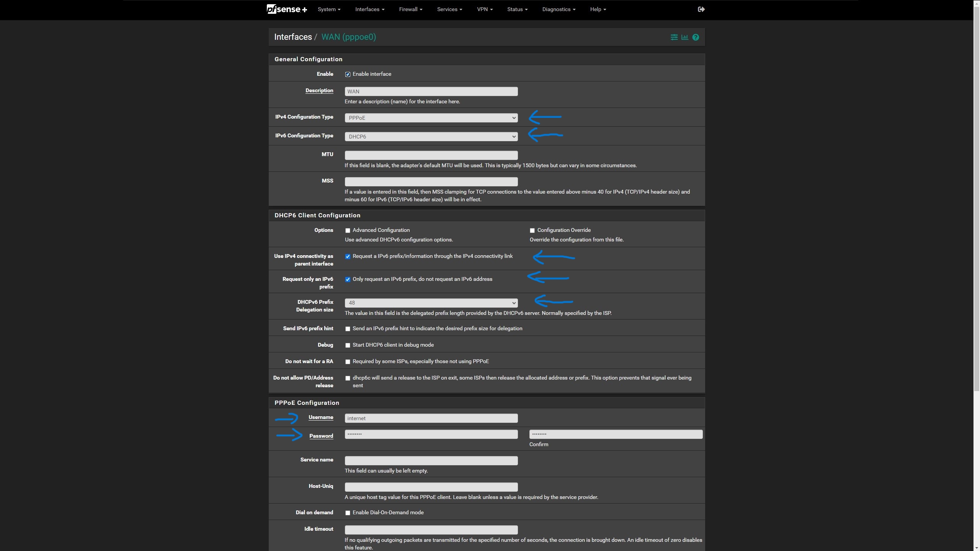Click the WAN (pppoe0) breadcrumb link
The width and height of the screenshot is (980, 551).
(x=348, y=37)
